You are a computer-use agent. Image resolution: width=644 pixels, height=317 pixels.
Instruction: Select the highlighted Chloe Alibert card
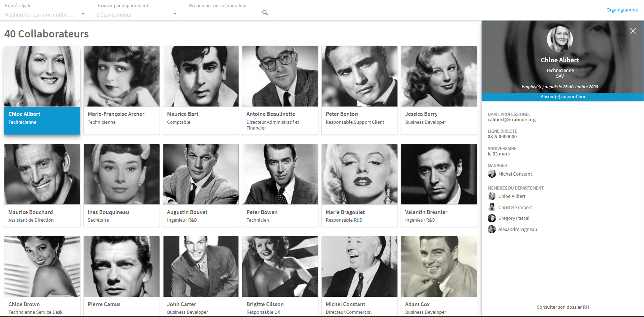click(x=42, y=90)
